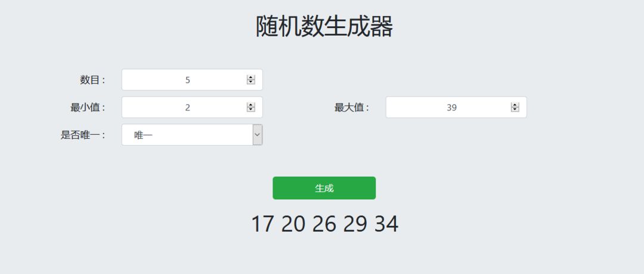Lower 最大值 with the down spinner arrow
This screenshot has height=274, width=644.
[x=515, y=109]
